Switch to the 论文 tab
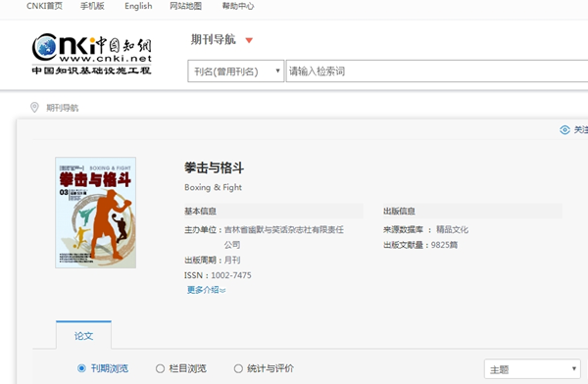Image resolution: width=588 pixels, height=384 pixels. (x=83, y=336)
